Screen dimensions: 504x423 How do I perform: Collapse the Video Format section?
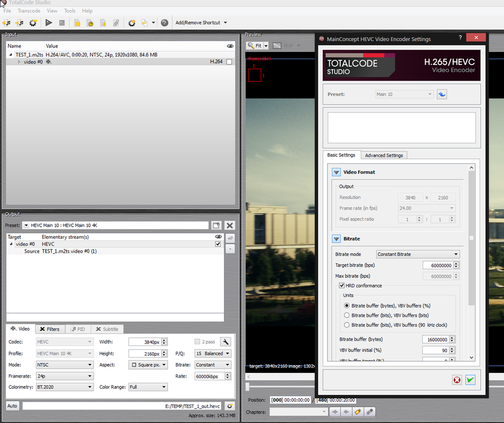tap(336, 172)
